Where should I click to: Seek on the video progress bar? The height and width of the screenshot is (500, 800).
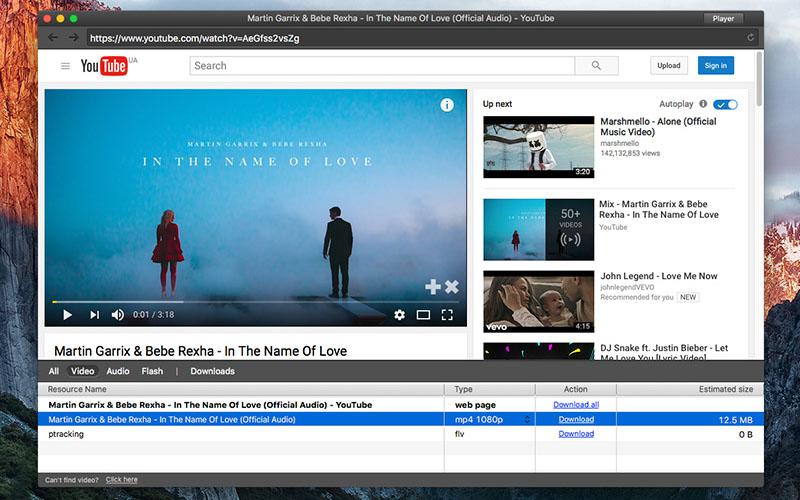[255, 302]
